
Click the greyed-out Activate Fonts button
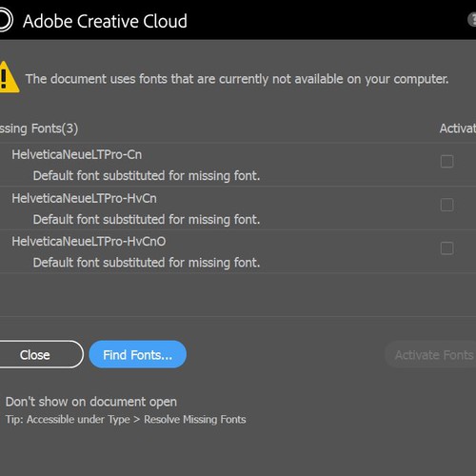(x=431, y=354)
